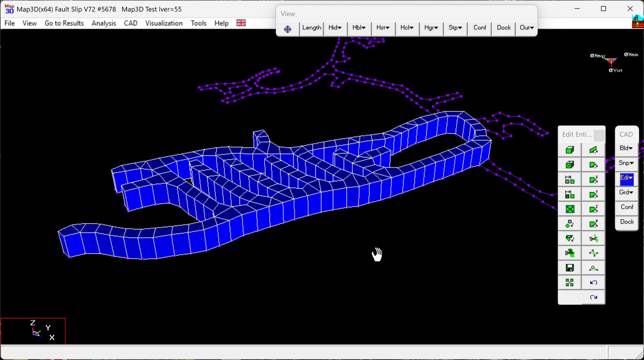Screen dimensions: 644x360
Task: Open the Snp dropdown in CAD panel
Action: tap(626, 163)
